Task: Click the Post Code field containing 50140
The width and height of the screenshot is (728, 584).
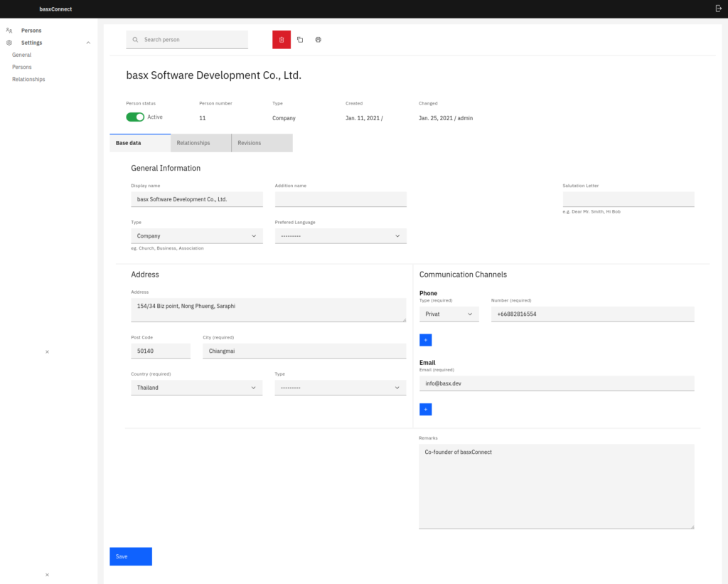Action: pyautogui.click(x=161, y=351)
